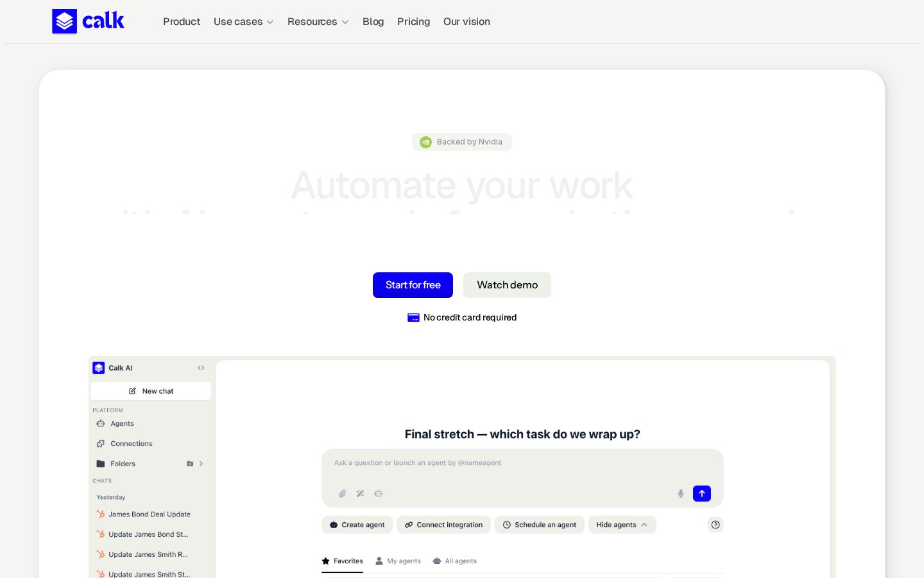Open the Product menu item

coord(182,22)
